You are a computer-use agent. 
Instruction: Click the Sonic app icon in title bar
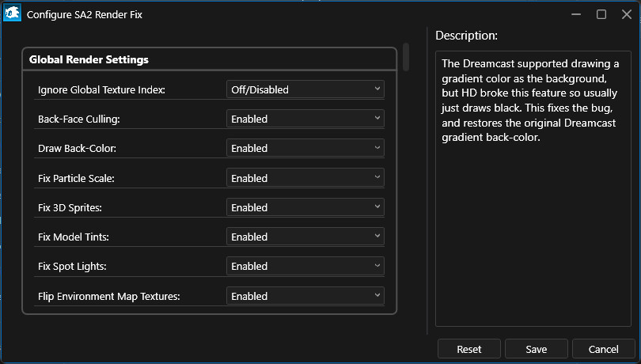pos(13,14)
